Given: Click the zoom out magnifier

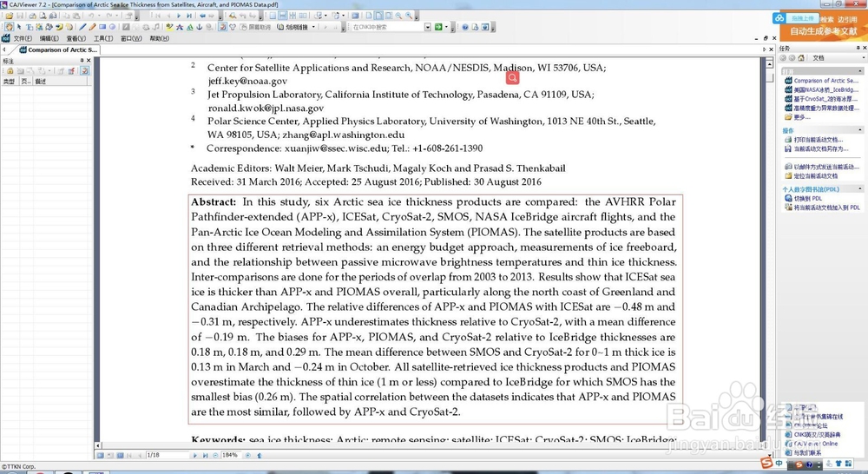Looking at the screenshot, I should [398, 16].
